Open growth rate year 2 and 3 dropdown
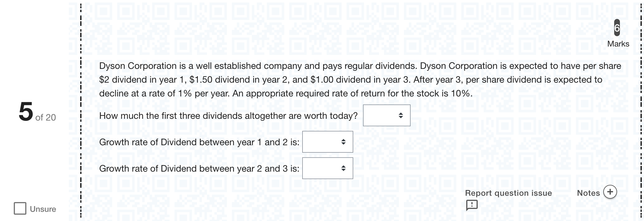The image size is (644, 221). [327, 168]
